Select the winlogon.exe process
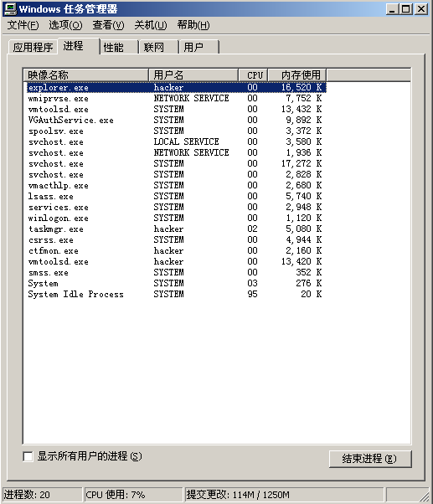The height and width of the screenshot is (504, 433). point(176,219)
